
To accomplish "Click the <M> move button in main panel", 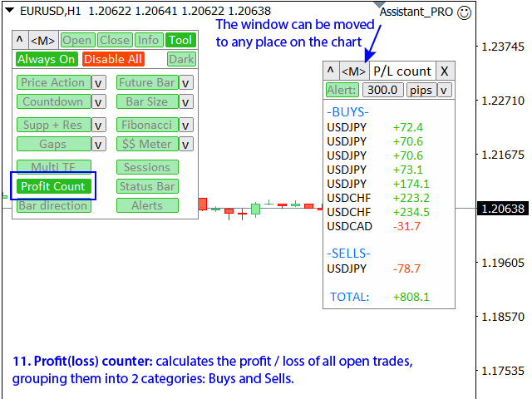I will pyautogui.click(x=43, y=40).
